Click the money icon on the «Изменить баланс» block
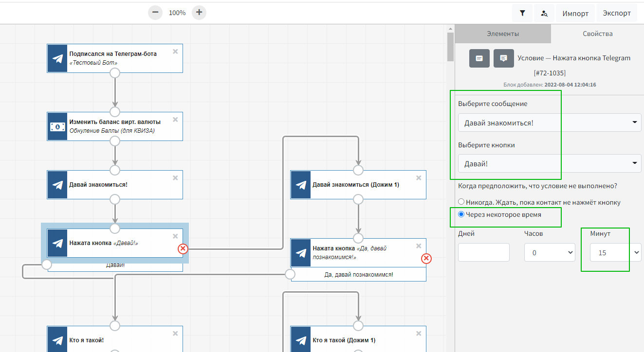This screenshot has width=644, height=352. (x=57, y=126)
